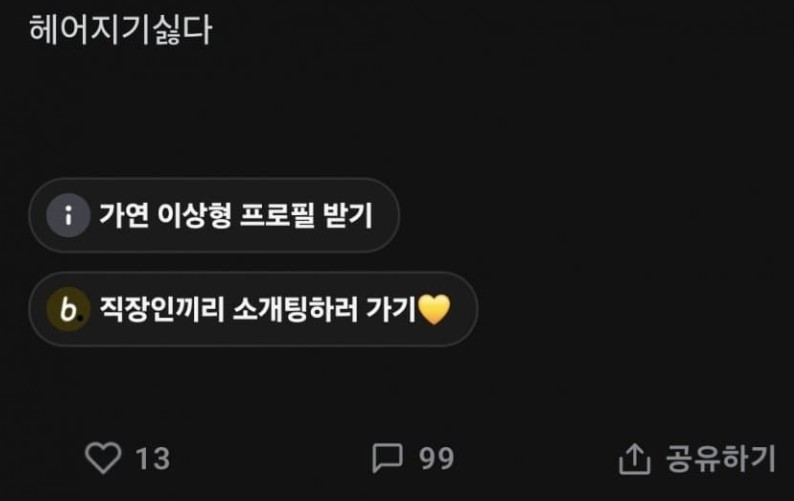The image size is (794, 501).
Task: View the 99 comments
Action: coord(413,458)
